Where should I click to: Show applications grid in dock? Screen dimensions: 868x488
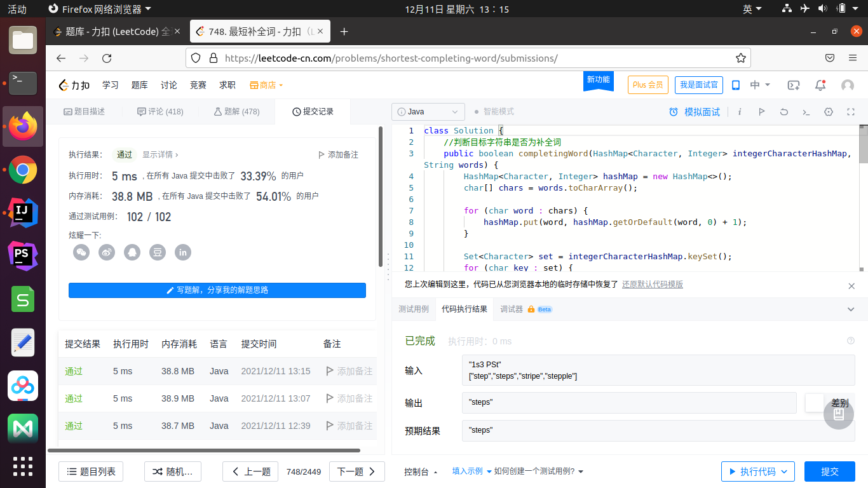pos(23,466)
